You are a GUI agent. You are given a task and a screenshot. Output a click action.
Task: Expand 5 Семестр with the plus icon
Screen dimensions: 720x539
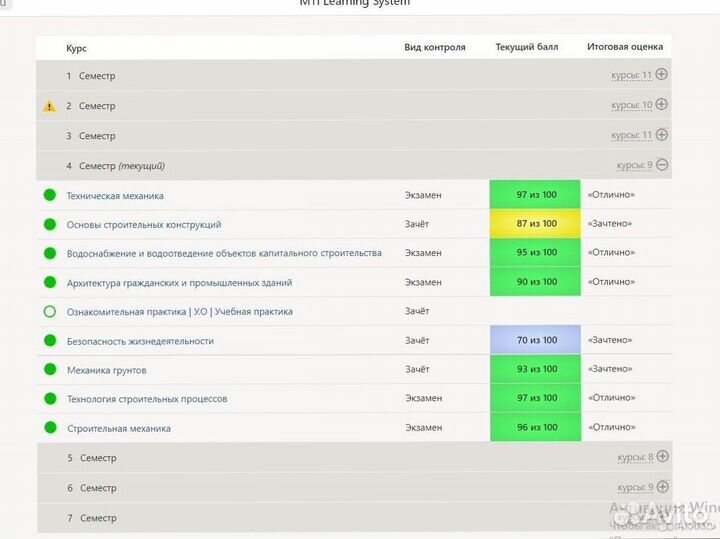pos(661,457)
